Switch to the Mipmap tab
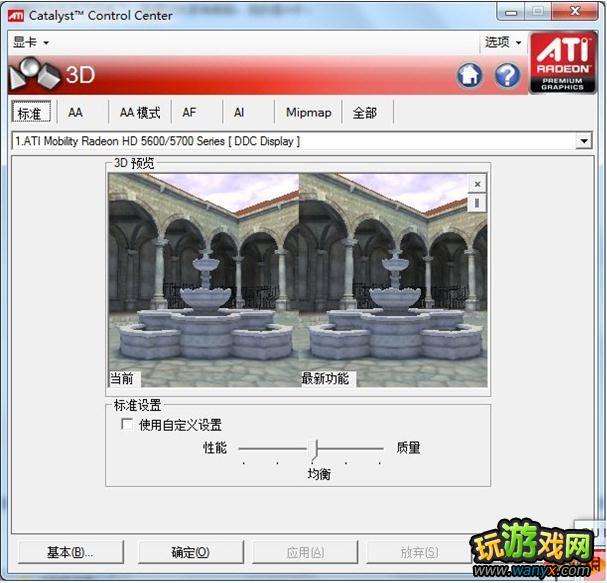The image size is (607, 583). click(309, 113)
